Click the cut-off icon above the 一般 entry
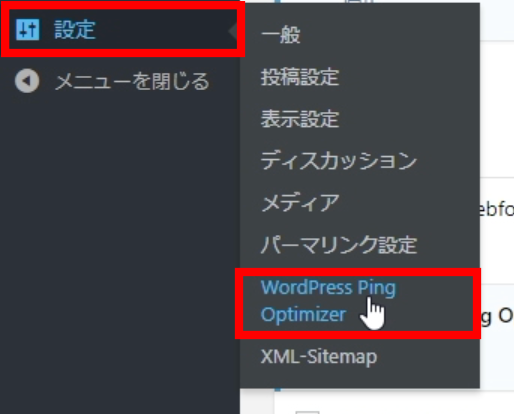514x414 pixels. [359, 1]
